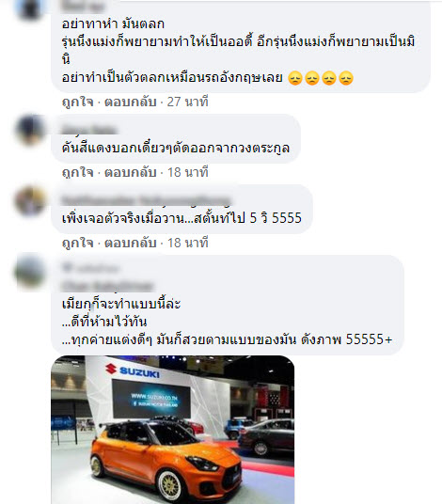The height and width of the screenshot is (504, 442).
Task: Click the sad emoji row in the top comment
Action: [x=321, y=78]
